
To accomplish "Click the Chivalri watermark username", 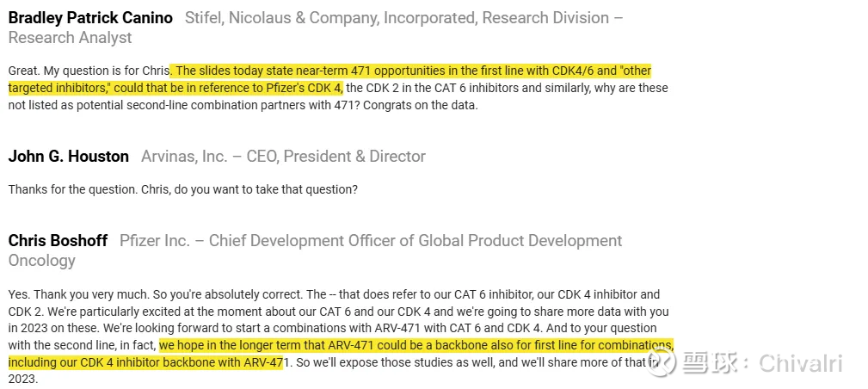I will tap(800, 363).
